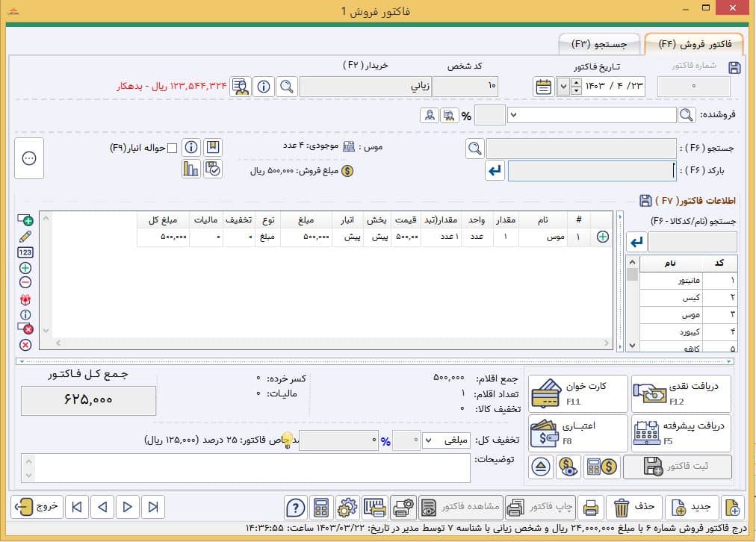The height and width of the screenshot is (542, 756).
Task: Select مانیتور in the product list
Action: point(689,281)
